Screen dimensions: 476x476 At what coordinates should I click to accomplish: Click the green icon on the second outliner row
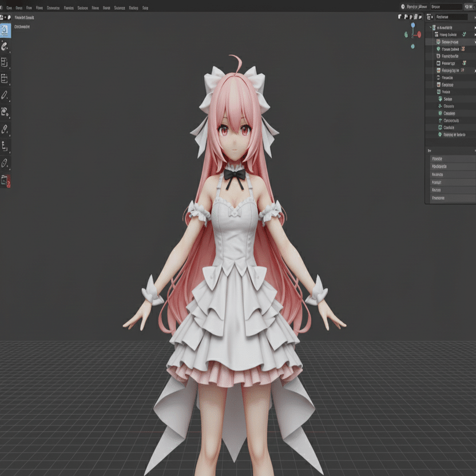464,34
